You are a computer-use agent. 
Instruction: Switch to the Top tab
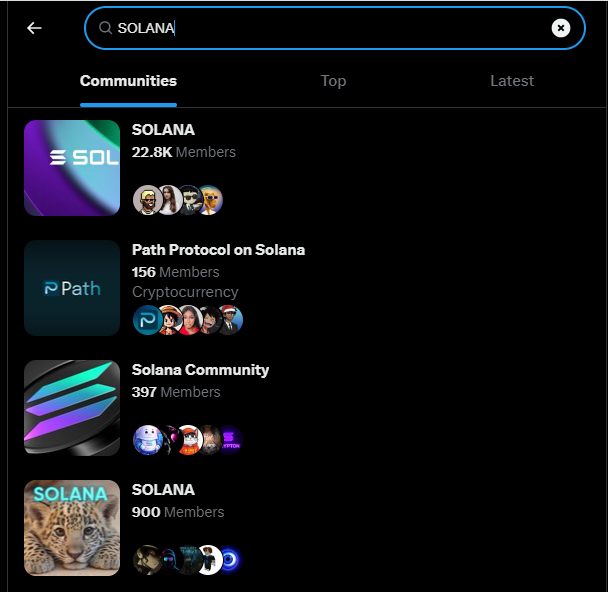click(333, 81)
